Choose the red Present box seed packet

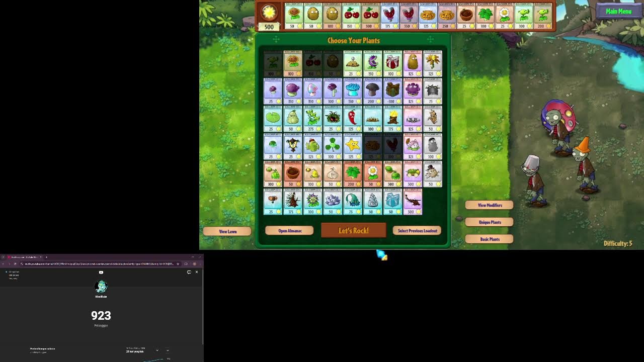click(392, 63)
